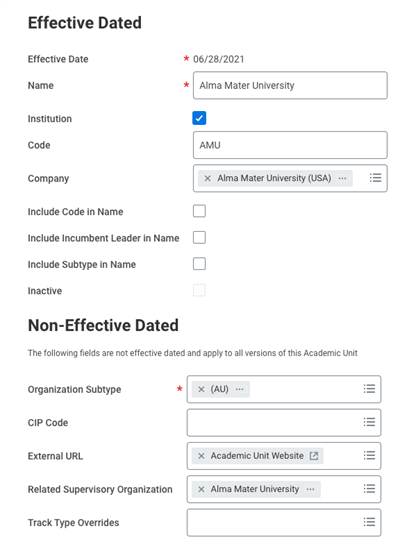The height and width of the screenshot is (542, 400).
Task: Open Organization Subtype prompt list icon
Action: tap(369, 389)
